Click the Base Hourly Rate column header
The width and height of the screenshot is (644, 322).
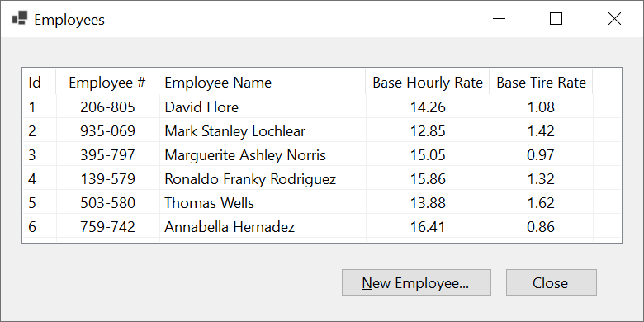tap(428, 83)
